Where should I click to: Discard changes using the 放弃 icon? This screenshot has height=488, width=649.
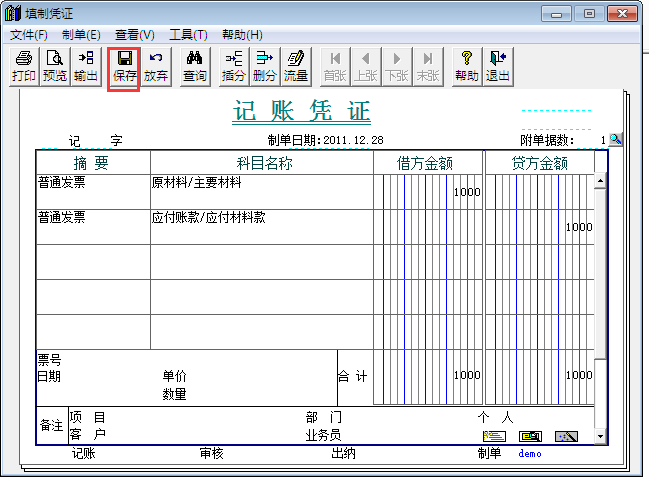(x=155, y=66)
